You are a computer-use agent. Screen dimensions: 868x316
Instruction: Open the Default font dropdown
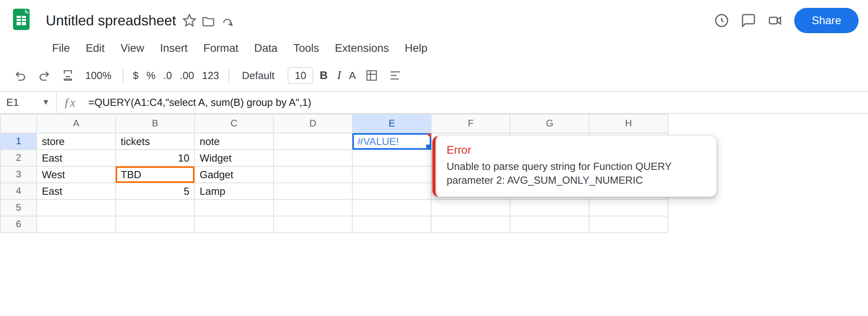[x=258, y=75]
